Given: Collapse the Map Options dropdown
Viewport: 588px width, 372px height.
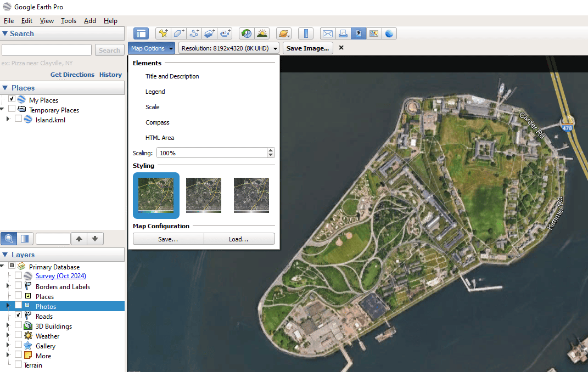Looking at the screenshot, I should tap(152, 48).
